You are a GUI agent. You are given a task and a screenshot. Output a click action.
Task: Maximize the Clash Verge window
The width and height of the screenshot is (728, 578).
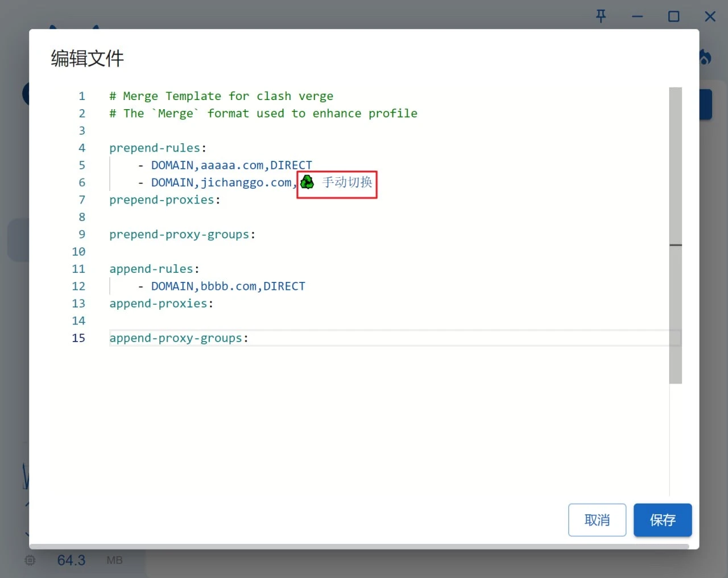(x=673, y=16)
